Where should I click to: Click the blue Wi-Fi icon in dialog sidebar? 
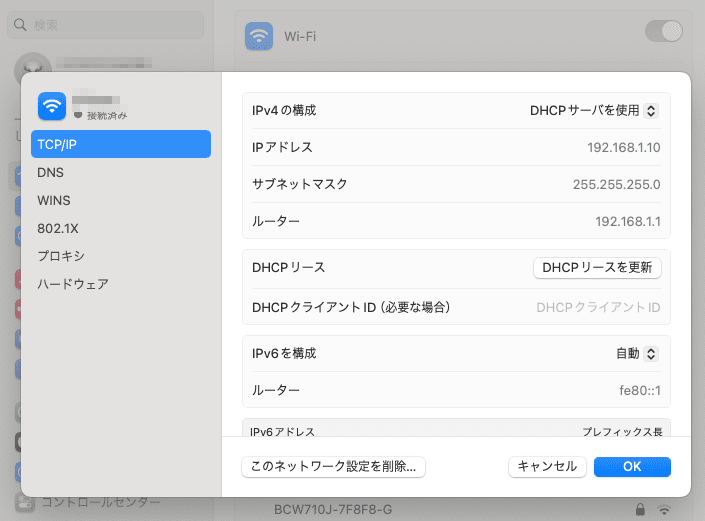click(52, 106)
